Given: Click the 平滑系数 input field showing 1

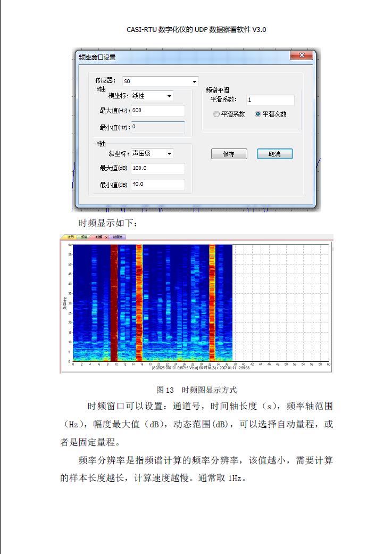Looking at the screenshot, I should click(x=270, y=100).
